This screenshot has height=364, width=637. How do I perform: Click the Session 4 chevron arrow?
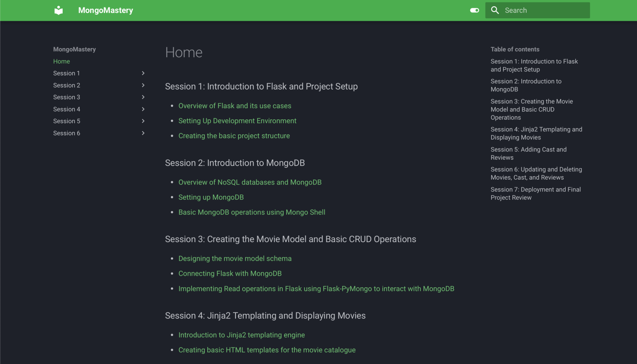coord(143,109)
